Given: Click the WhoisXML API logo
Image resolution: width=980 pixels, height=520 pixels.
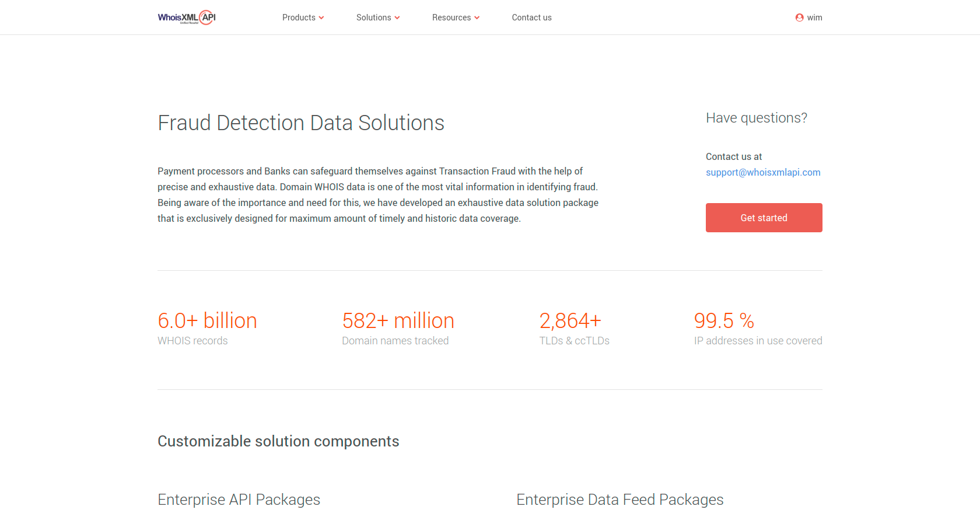Looking at the screenshot, I should click(187, 18).
